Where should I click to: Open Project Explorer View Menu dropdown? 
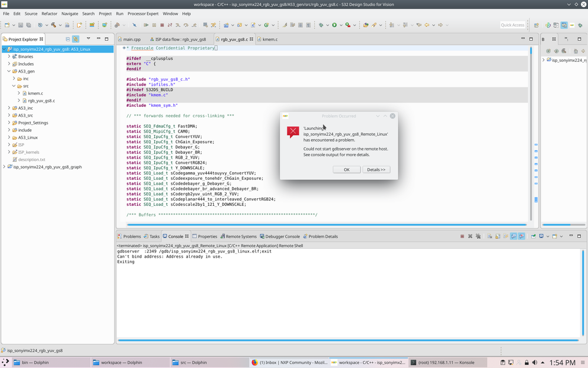tap(88, 39)
